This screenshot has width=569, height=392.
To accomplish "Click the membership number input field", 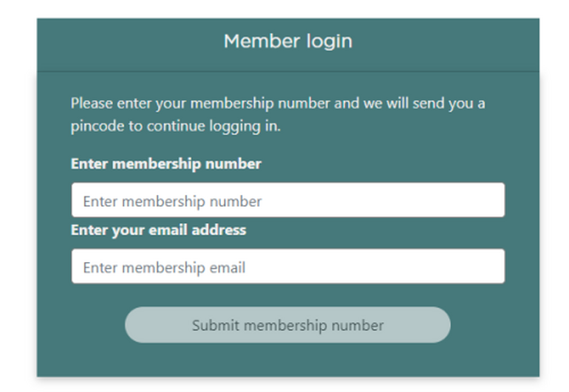I will pos(287,201).
